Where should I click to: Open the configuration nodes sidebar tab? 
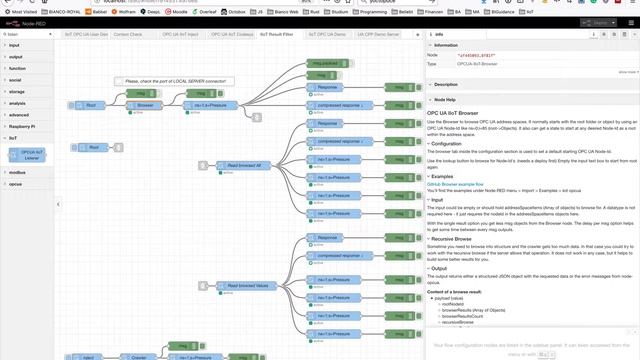coord(614,35)
